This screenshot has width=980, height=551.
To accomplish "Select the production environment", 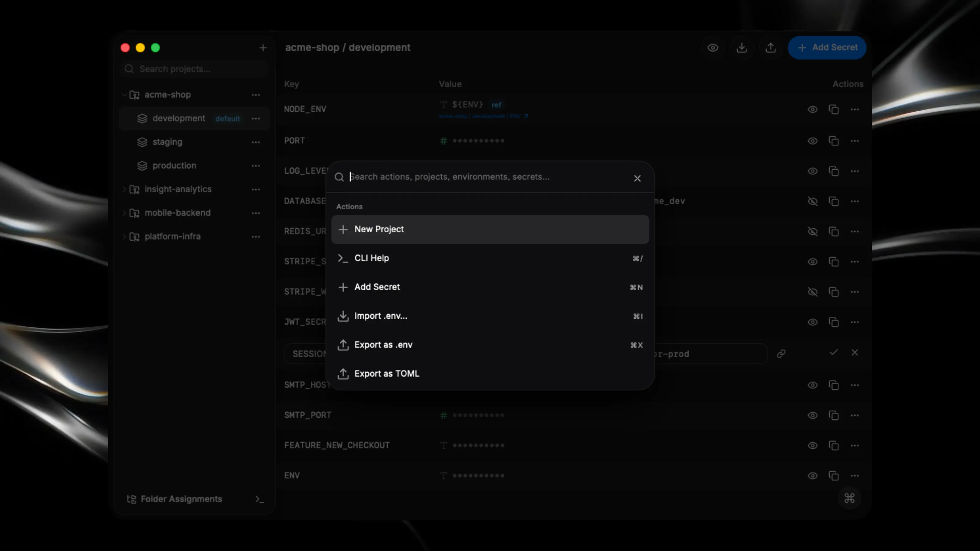I will point(194,165).
